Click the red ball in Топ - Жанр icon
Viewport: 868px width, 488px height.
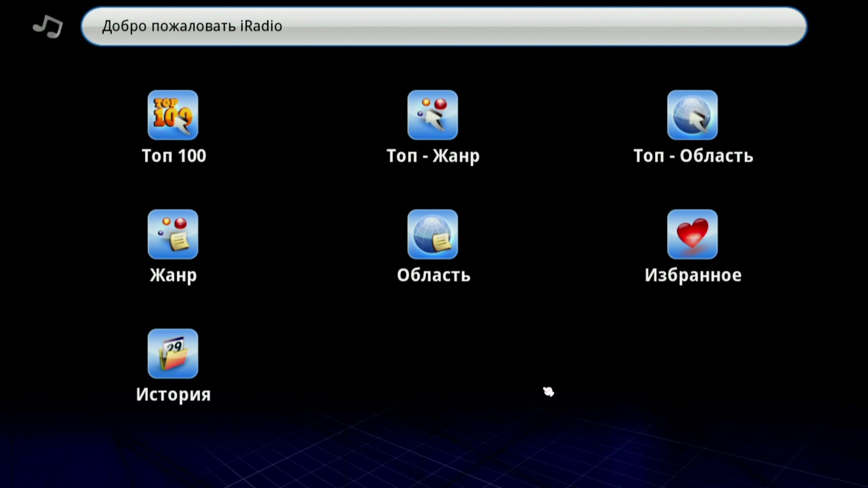tap(440, 104)
